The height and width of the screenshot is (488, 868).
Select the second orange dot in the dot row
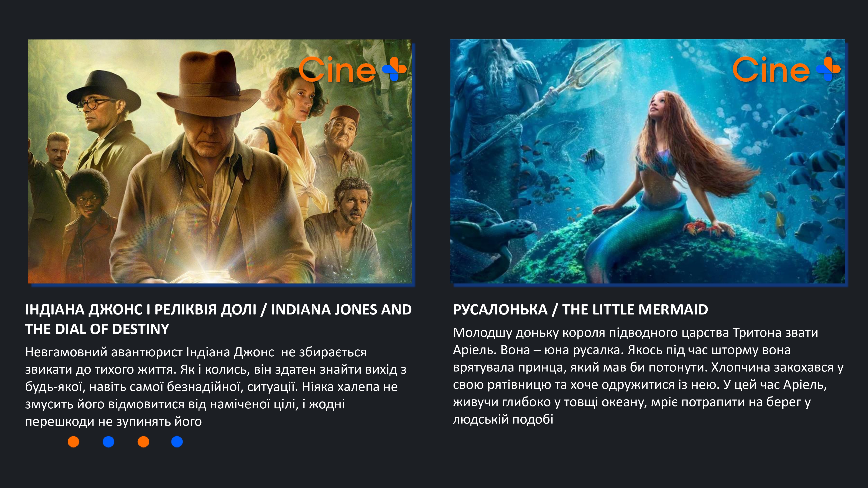[x=143, y=442]
